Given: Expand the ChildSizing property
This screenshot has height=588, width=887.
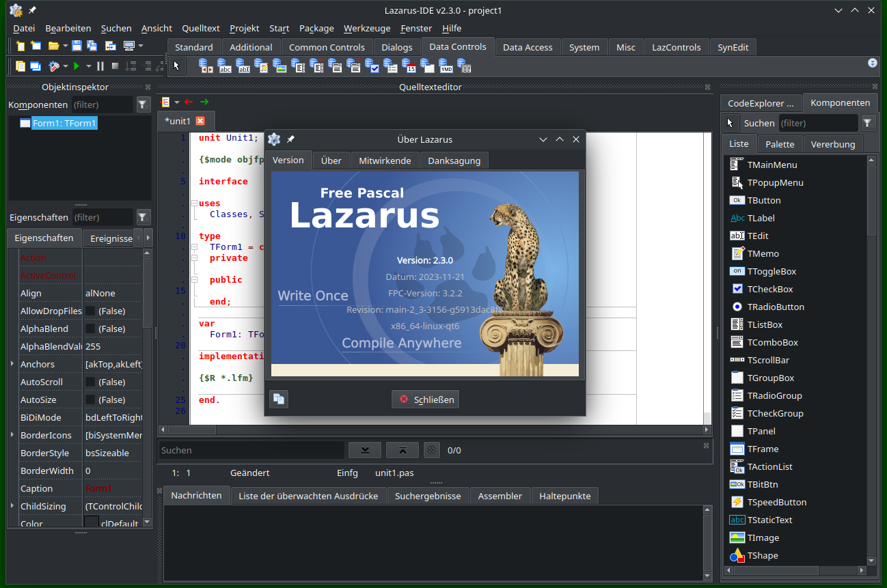Looking at the screenshot, I should click(12, 506).
